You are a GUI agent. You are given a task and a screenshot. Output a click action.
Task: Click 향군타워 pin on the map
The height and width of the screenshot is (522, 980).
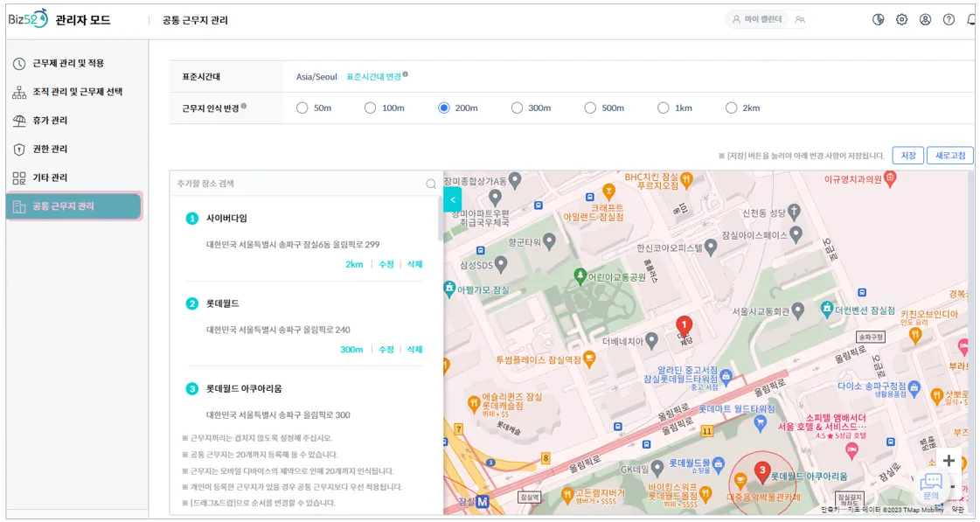549,240
